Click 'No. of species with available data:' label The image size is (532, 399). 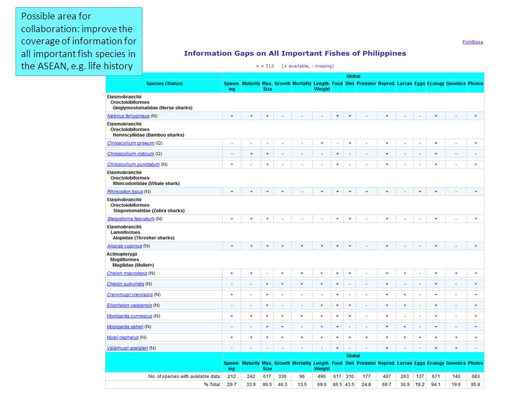pyautogui.click(x=185, y=376)
